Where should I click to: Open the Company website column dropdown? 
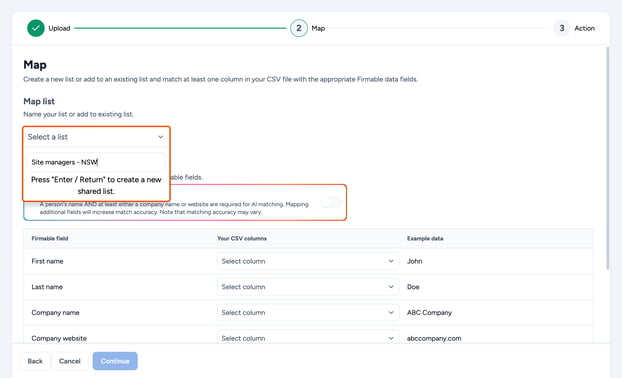pyautogui.click(x=308, y=338)
